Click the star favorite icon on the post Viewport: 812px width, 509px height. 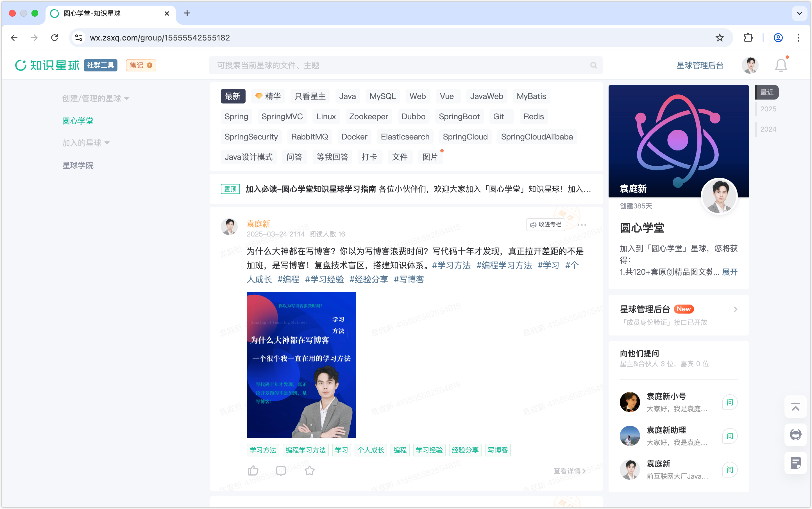(309, 470)
